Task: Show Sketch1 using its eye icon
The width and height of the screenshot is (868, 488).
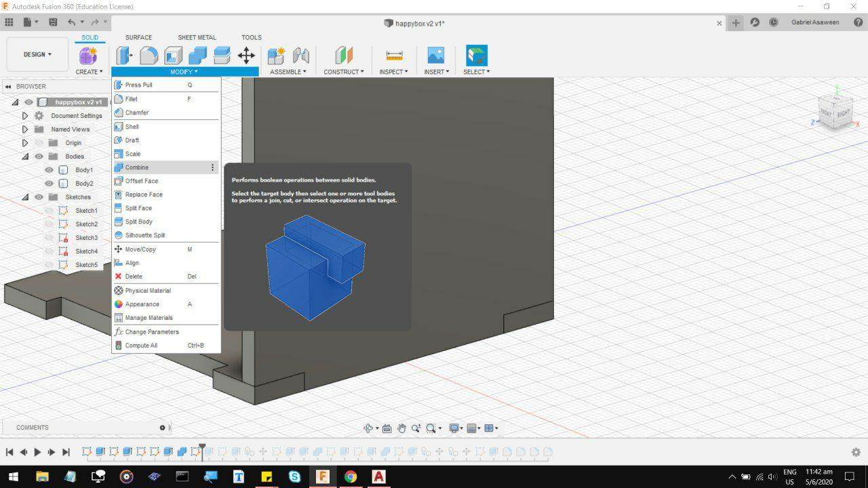Action: coord(49,211)
